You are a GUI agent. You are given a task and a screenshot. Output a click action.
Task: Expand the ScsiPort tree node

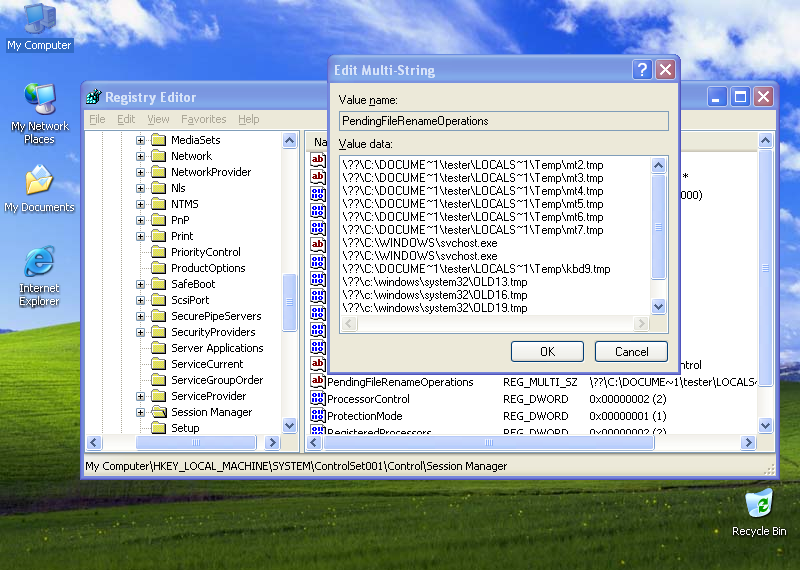pos(140,300)
